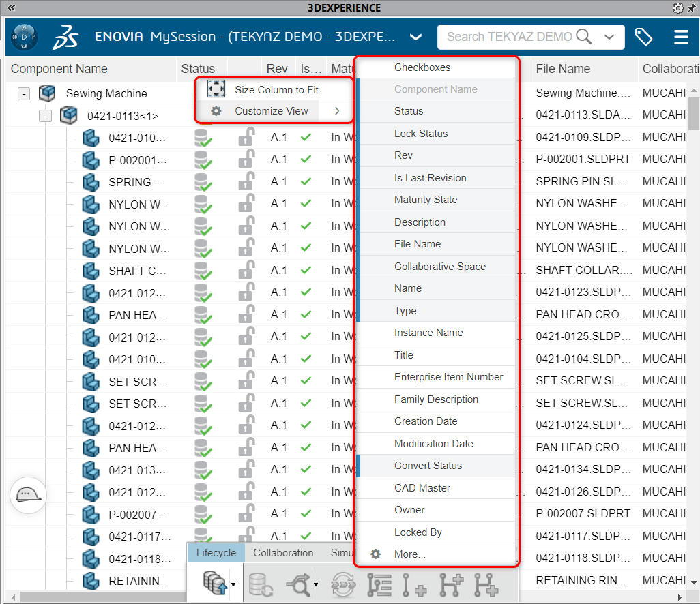Click part icon of RETAININ... row
This screenshot has height=604, width=700.
coord(91,580)
